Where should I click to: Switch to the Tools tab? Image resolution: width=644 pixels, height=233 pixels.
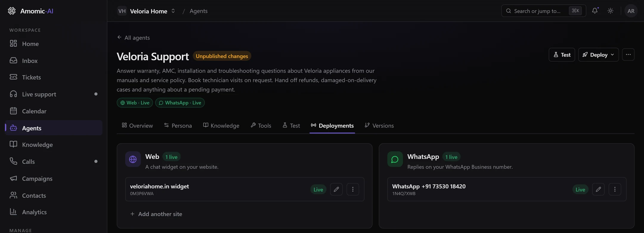(x=261, y=126)
